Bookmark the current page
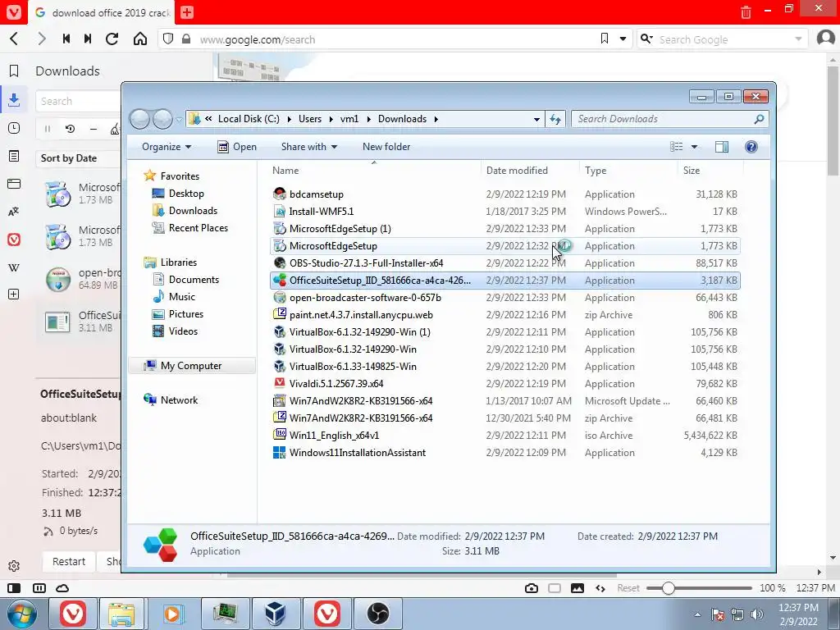The image size is (840, 630). pyautogui.click(x=605, y=39)
